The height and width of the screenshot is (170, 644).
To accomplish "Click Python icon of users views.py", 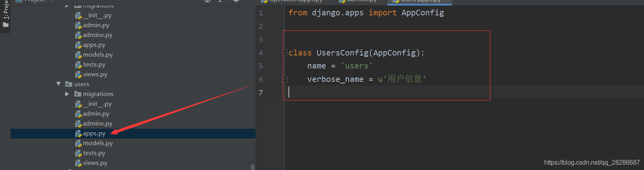I will [x=78, y=163].
